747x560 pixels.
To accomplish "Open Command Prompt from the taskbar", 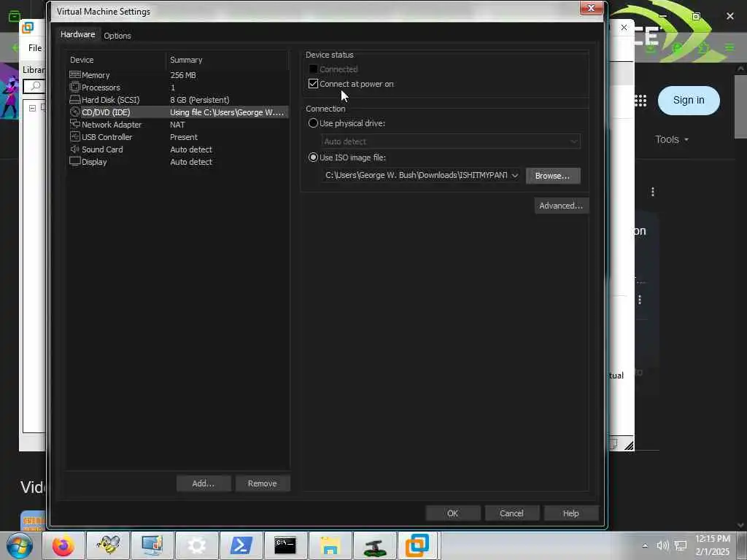I will [x=285, y=545].
